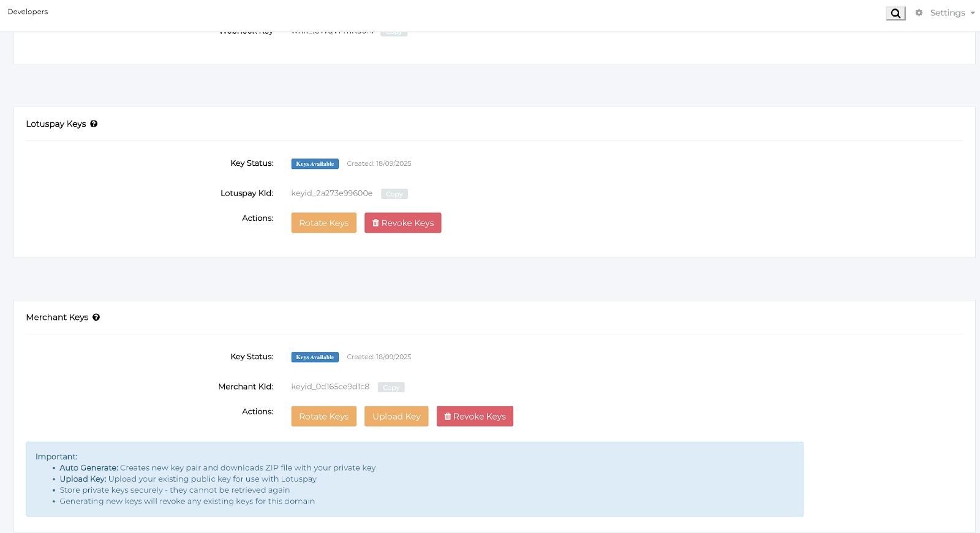The image size is (980, 533).
Task: Click trash icon in Merchant Revoke Keys
Action: click(x=448, y=416)
